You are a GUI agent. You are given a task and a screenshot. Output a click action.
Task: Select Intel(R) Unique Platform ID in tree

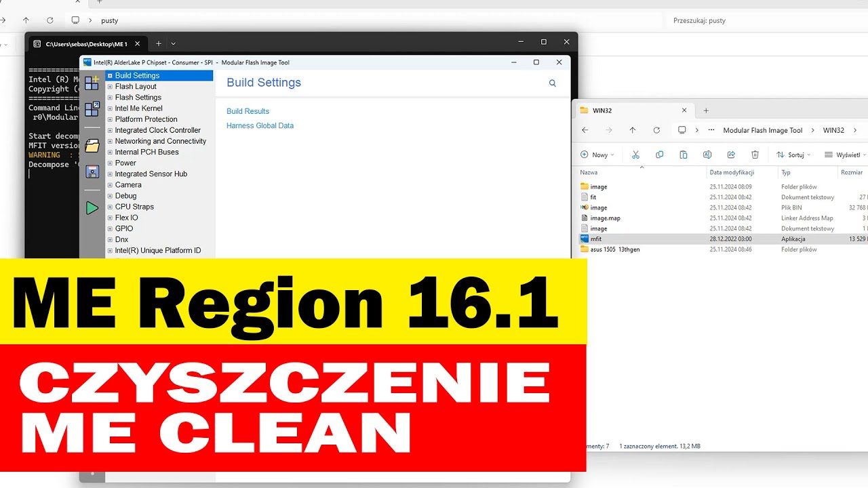tap(158, 250)
